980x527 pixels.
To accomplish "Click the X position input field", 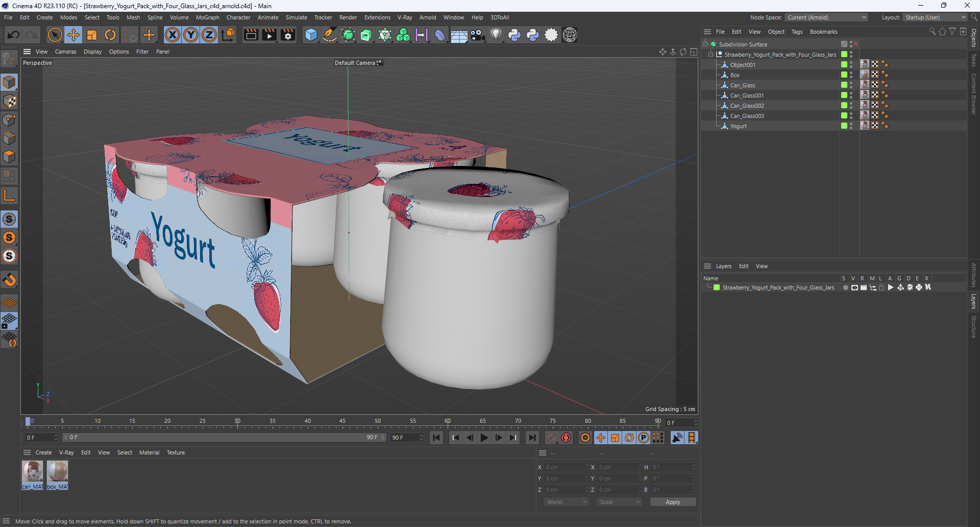I will tap(566, 467).
